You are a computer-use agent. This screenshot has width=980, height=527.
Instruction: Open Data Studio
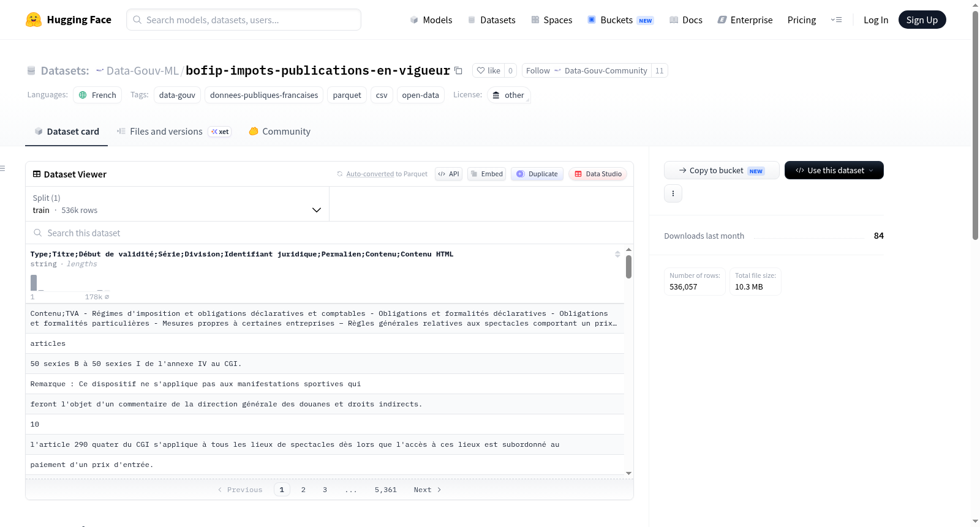[598, 174]
